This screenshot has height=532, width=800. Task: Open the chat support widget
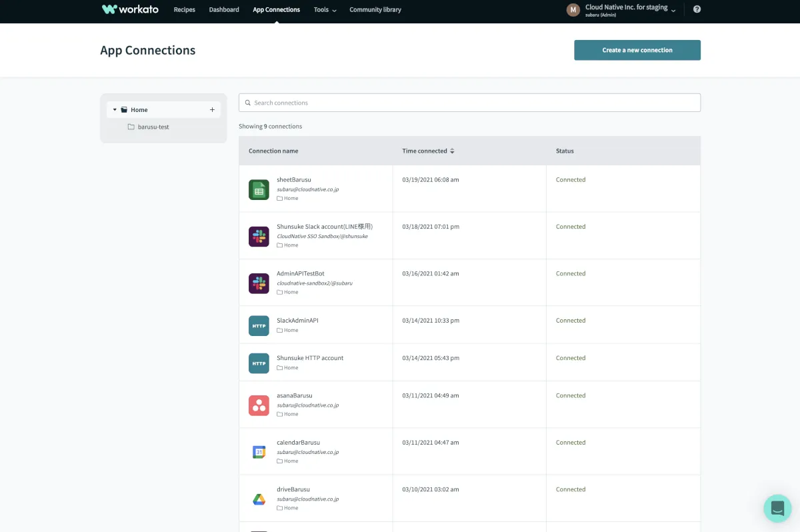coord(777,508)
